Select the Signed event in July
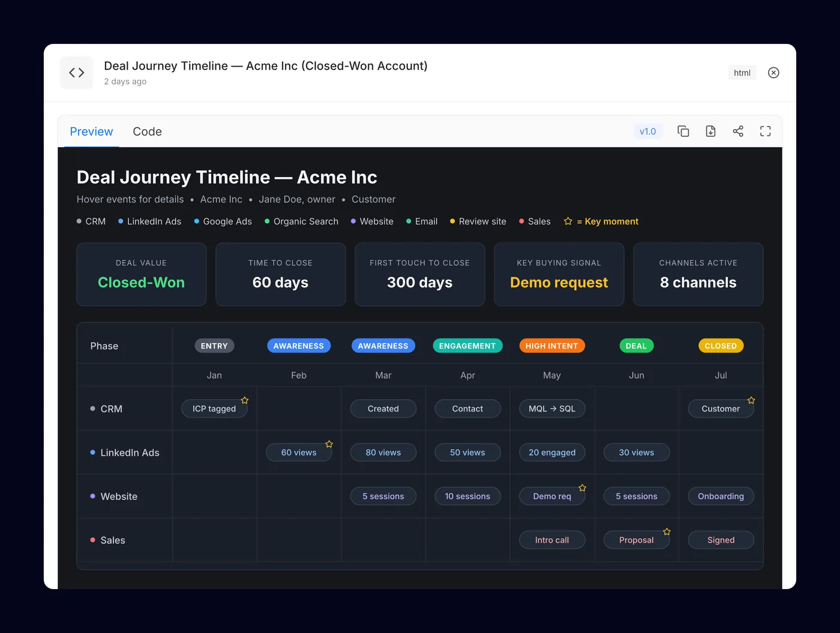The width and height of the screenshot is (840, 633). tap(721, 540)
